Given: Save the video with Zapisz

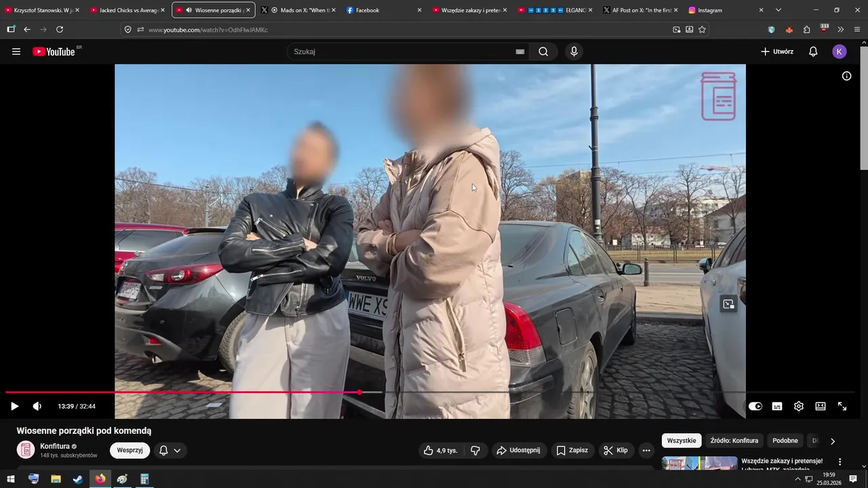Looking at the screenshot, I should (x=572, y=450).
